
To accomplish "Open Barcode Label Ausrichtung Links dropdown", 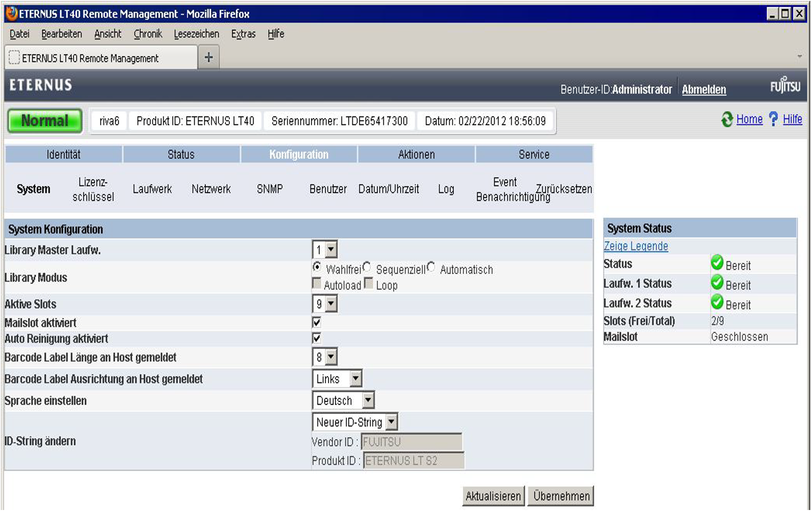I will pyautogui.click(x=337, y=378).
